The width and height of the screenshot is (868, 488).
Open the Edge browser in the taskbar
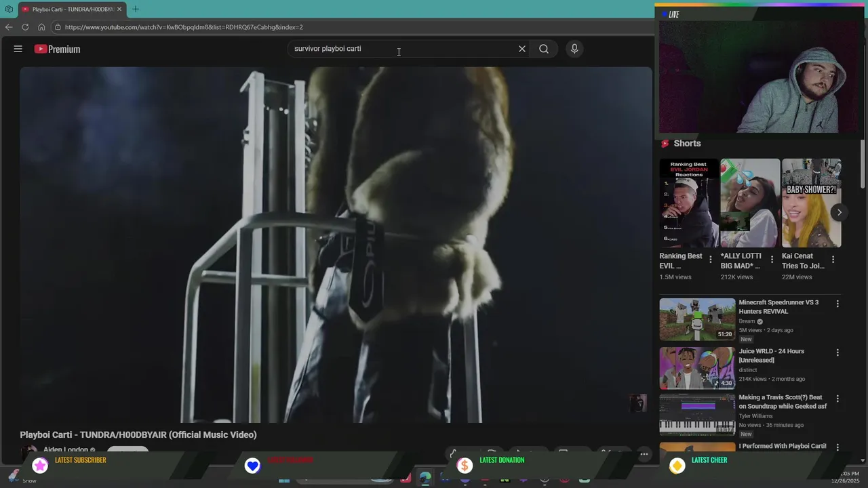coord(425,479)
